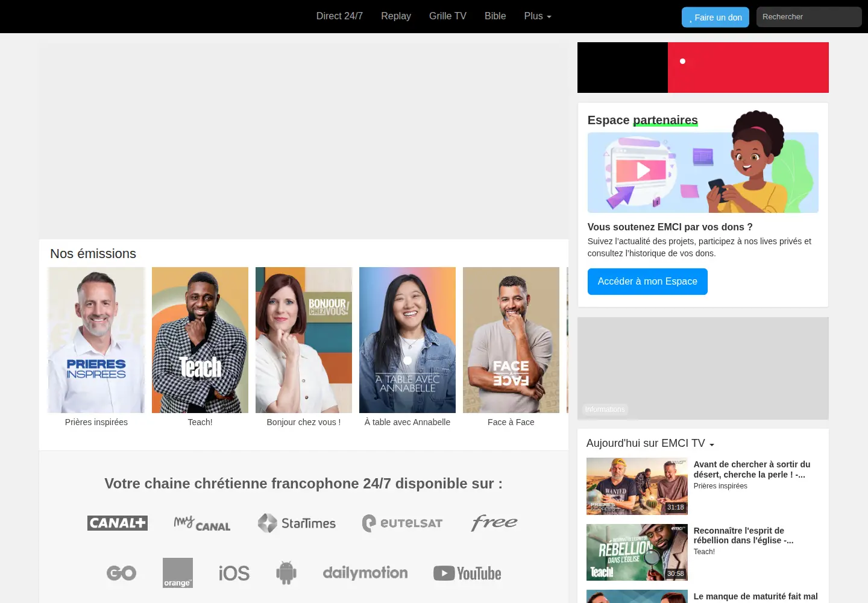Open the Face à Face poster
Viewport: 868px width, 603px height.
pos(511,340)
